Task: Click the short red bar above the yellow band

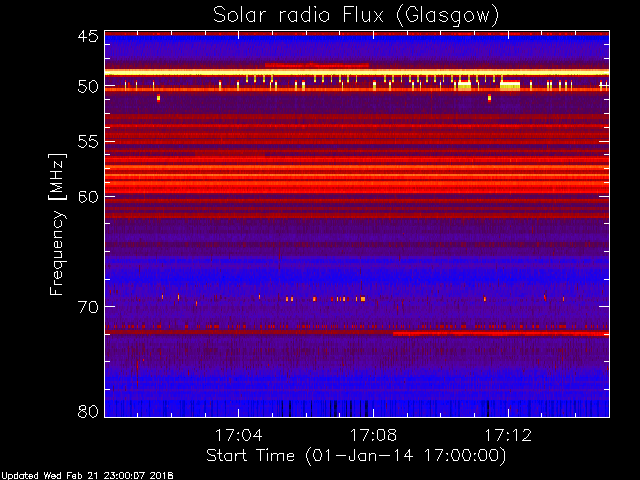Action: [x=317, y=65]
